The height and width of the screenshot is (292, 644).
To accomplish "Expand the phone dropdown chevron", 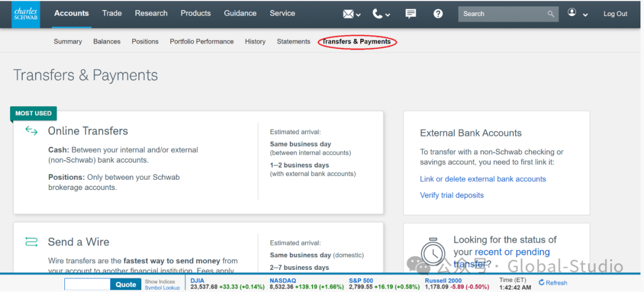I will [388, 15].
